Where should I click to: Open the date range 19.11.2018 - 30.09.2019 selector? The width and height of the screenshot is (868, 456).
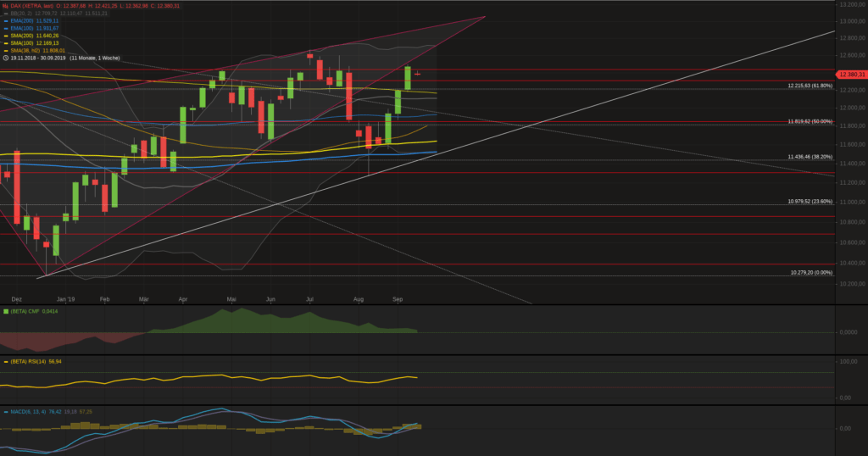(x=37, y=58)
